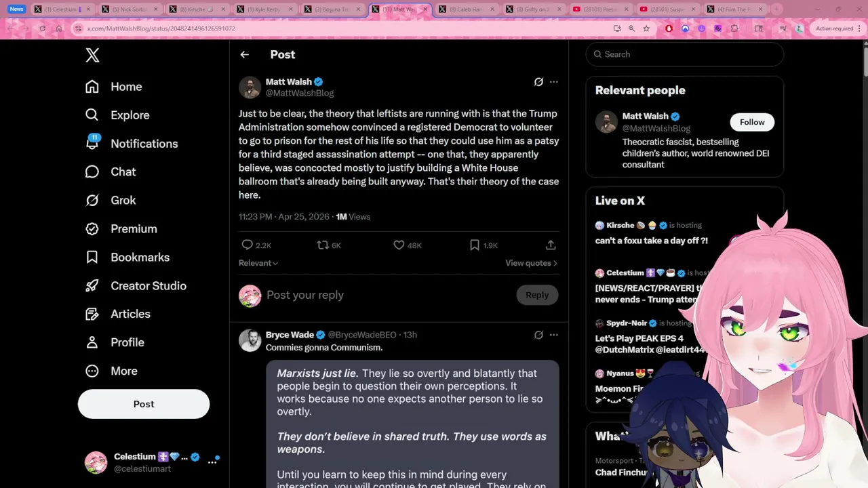Viewport: 868px width, 488px height.
Task: Click the grey Reply button
Action: click(537, 296)
